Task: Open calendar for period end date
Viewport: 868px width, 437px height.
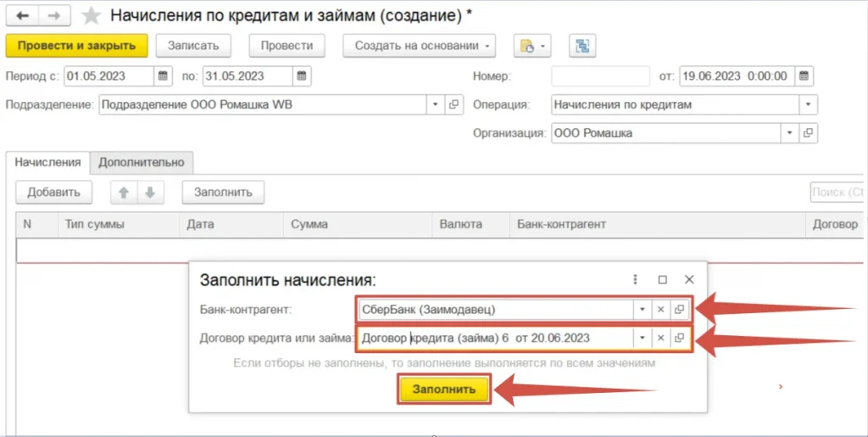Action: click(x=302, y=76)
